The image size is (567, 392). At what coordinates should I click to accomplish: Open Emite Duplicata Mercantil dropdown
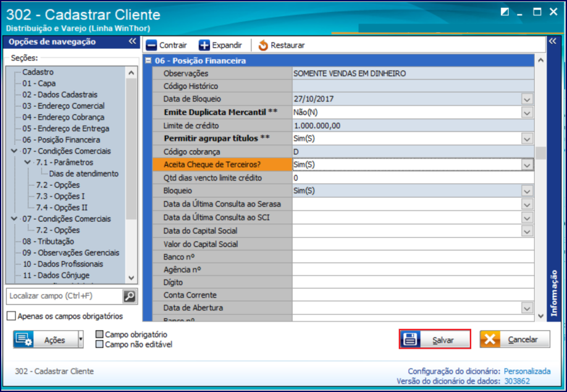tap(527, 113)
